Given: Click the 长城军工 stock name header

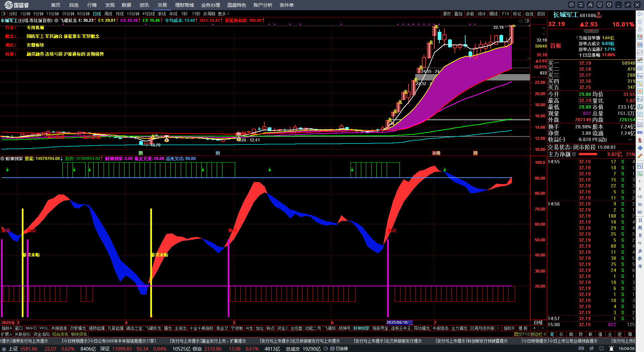Looking at the screenshot, I should pyautogui.click(x=566, y=15).
